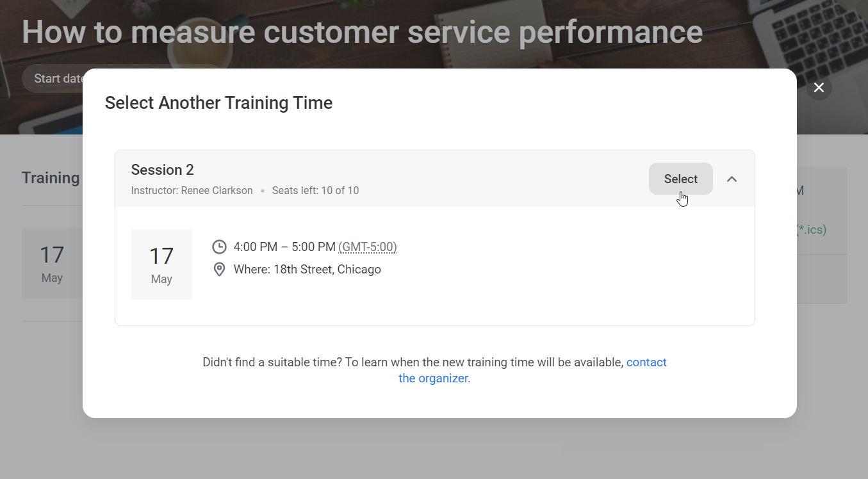868x479 pixels.
Task: Click the 17 May date tile in Session 2
Action: coord(161,264)
